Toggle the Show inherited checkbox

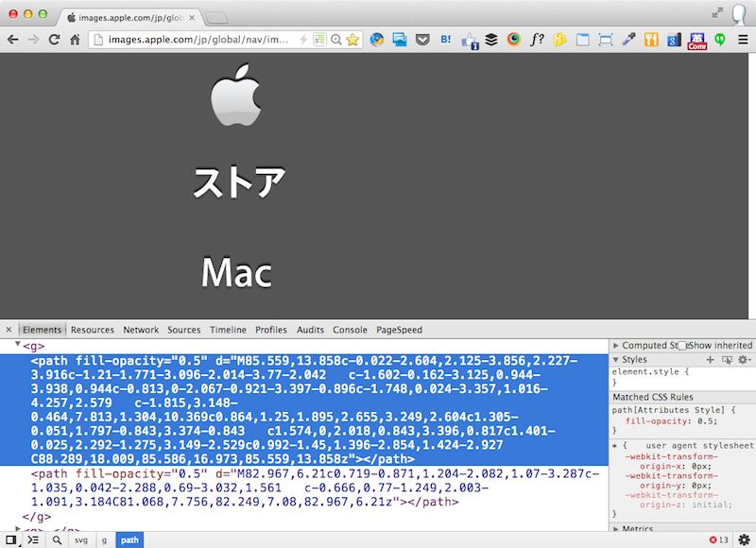point(682,346)
